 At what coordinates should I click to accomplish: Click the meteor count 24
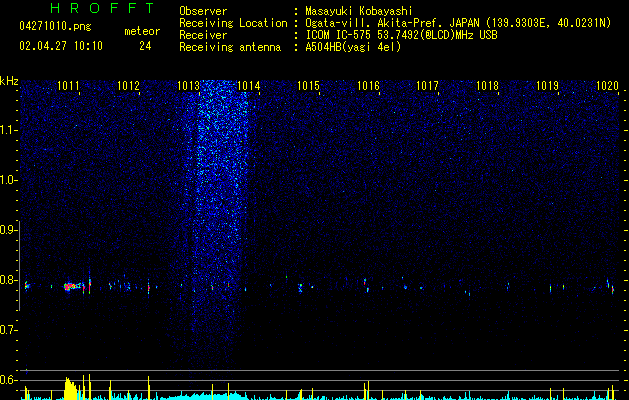(145, 46)
